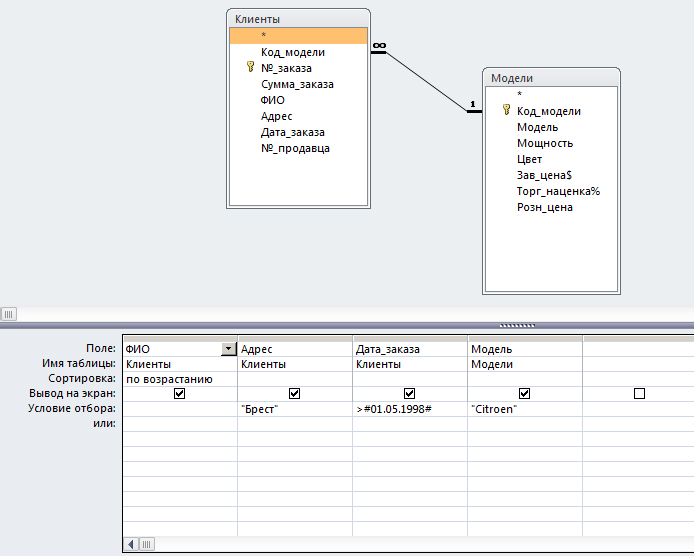The image size is (694, 556).
Task: Click the Модель field cell in the grid
Action: 525,349
